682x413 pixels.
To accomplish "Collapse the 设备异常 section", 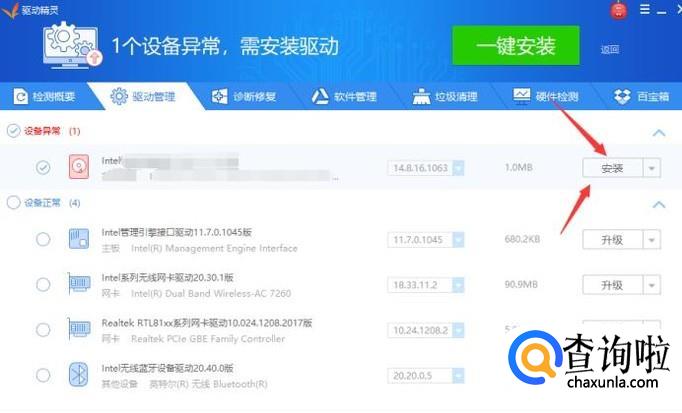I will [x=659, y=132].
